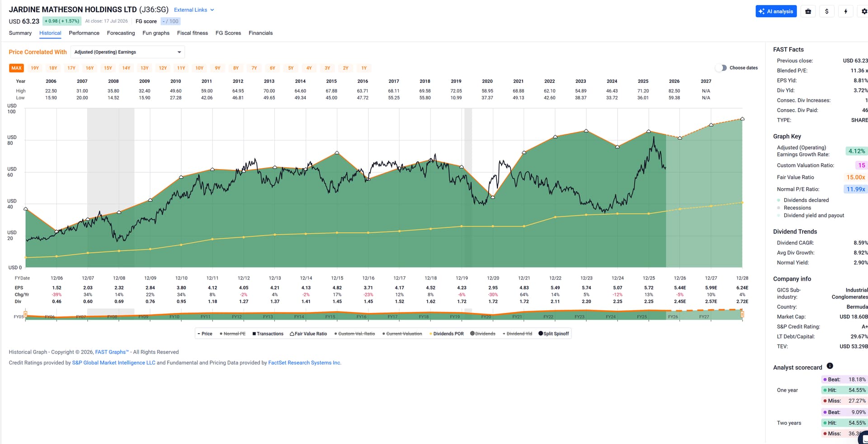Select the 19Y time range
Screen dimensions: 868x444
[x=35, y=68]
